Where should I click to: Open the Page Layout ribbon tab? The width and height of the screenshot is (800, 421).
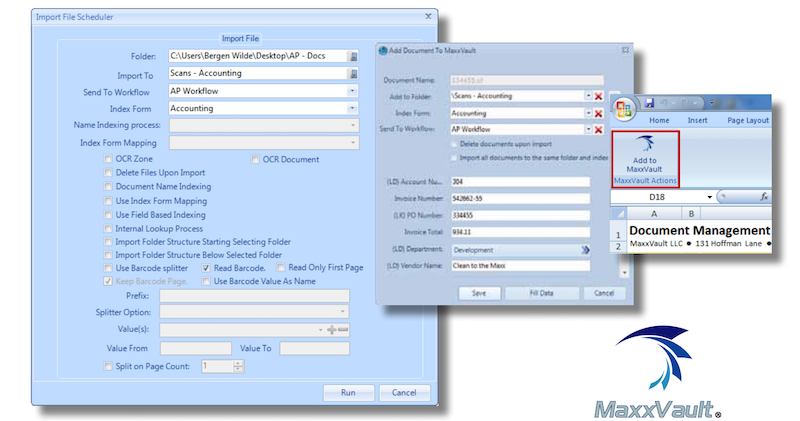coord(748,119)
